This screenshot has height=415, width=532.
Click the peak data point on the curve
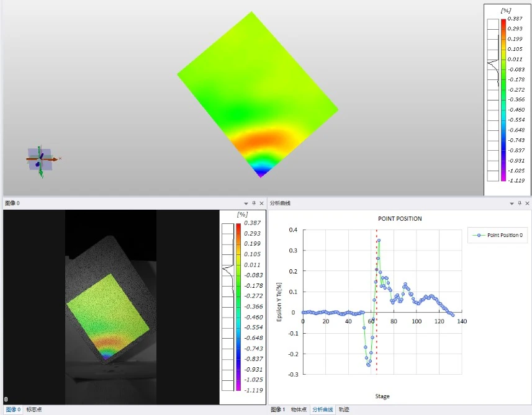[379, 241]
